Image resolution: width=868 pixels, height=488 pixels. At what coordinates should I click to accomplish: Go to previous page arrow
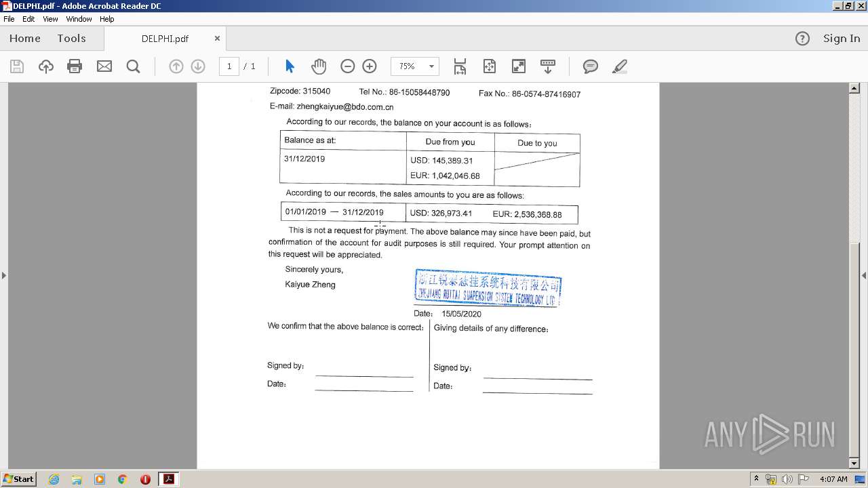point(176,66)
